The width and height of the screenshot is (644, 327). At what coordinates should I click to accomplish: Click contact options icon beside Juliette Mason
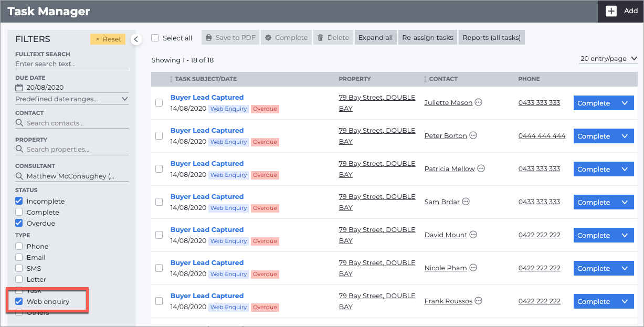(478, 102)
